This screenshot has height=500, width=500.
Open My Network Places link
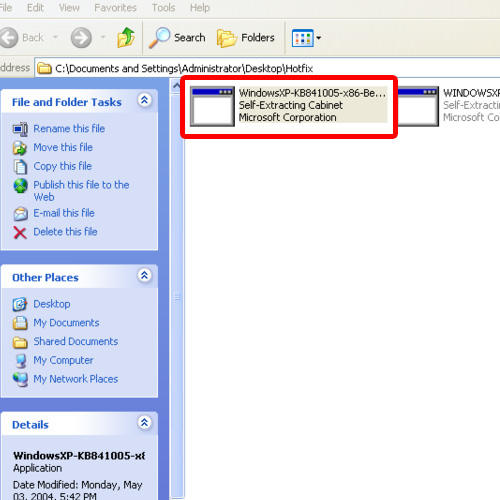(x=76, y=379)
